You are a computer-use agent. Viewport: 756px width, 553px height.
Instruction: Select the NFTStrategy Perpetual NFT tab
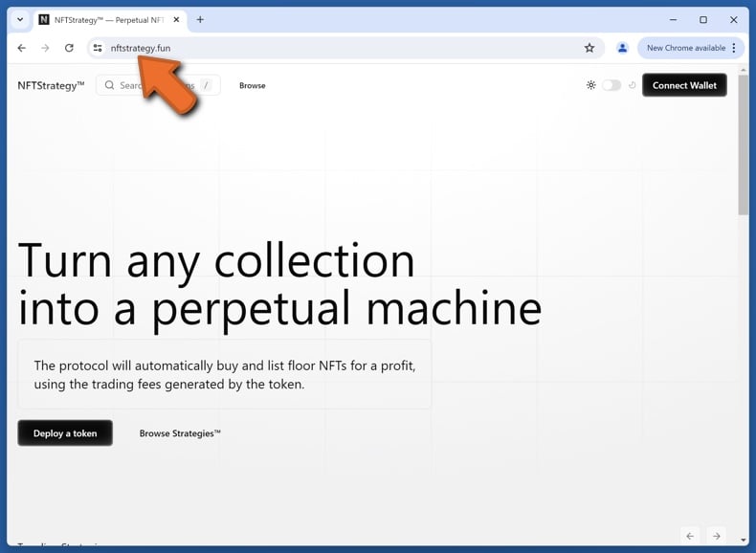click(x=109, y=20)
